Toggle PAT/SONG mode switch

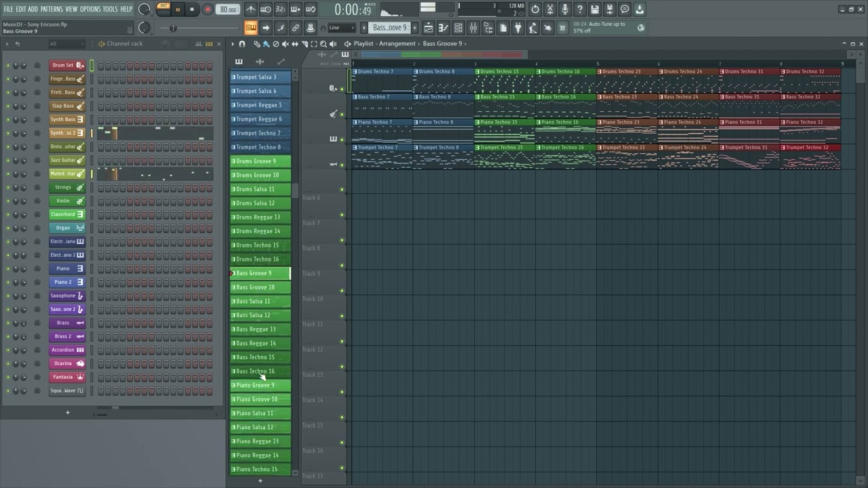pyautogui.click(x=163, y=9)
